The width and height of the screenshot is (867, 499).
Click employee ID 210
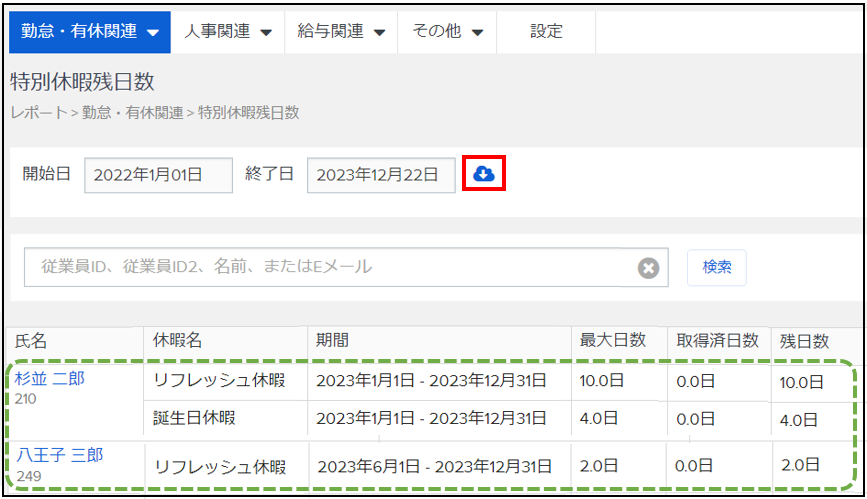point(26,399)
